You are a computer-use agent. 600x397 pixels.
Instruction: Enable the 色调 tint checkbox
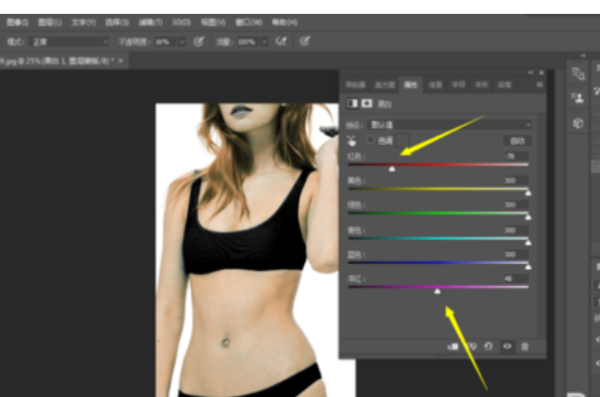click(x=370, y=140)
